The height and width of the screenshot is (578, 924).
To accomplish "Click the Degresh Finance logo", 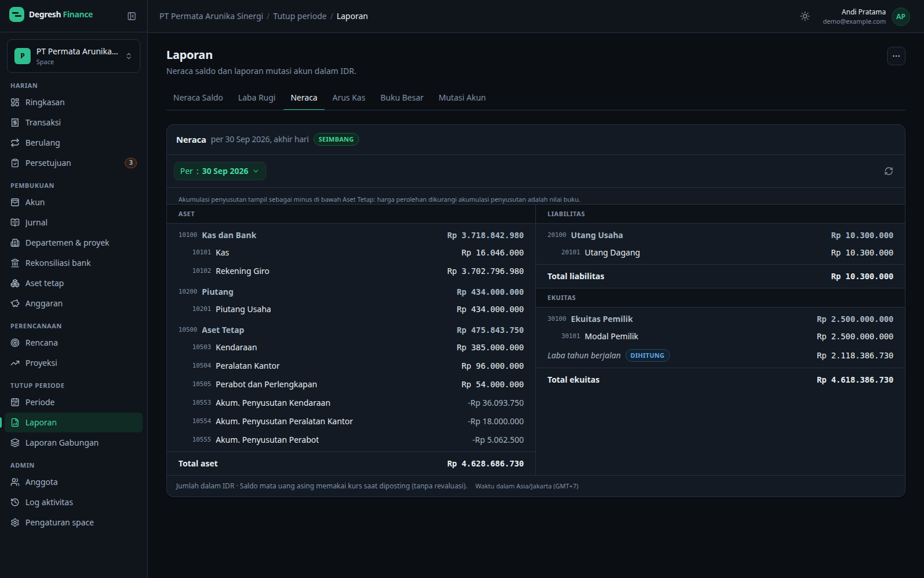I will click(51, 14).
